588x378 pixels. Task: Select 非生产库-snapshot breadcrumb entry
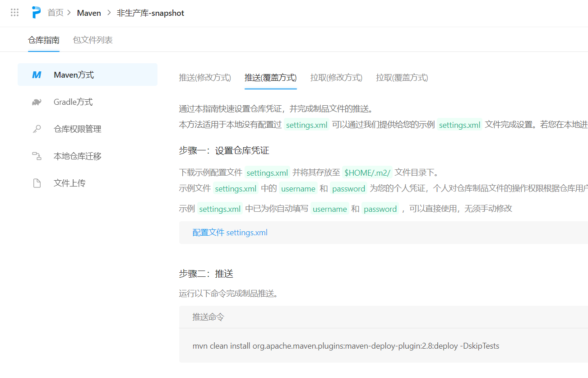coord(150,13)
